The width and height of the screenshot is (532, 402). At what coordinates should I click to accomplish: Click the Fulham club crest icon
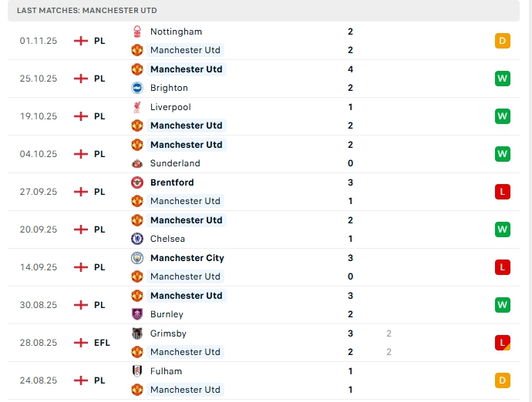(137, 371)
